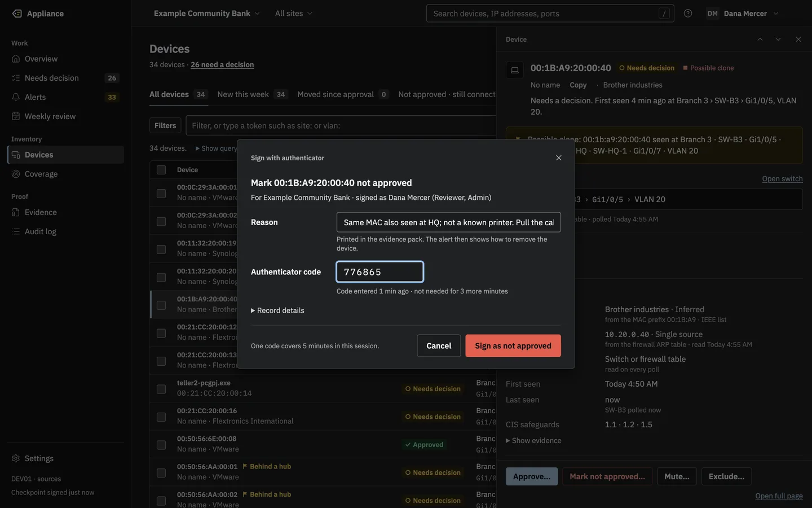Expand Show evidence in the device panel
This screenshot has width=812, height=508.
click(x=533, y=441)
